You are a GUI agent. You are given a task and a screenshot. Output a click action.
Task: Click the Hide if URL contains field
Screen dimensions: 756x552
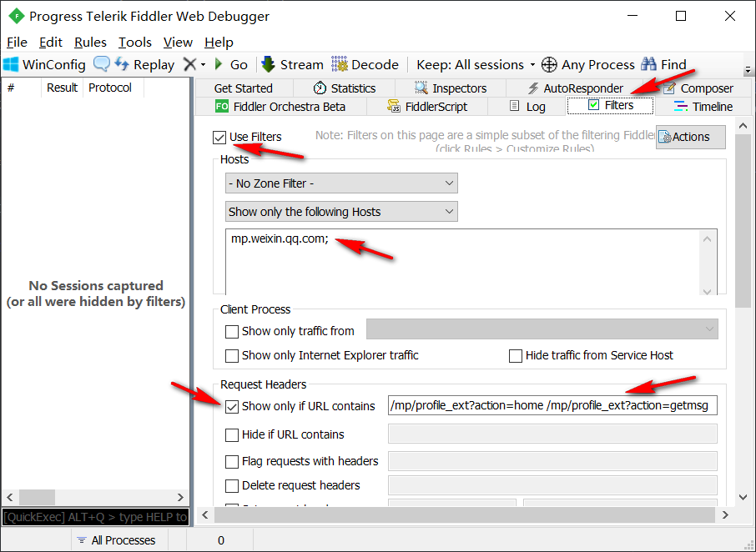pos(552,434)
